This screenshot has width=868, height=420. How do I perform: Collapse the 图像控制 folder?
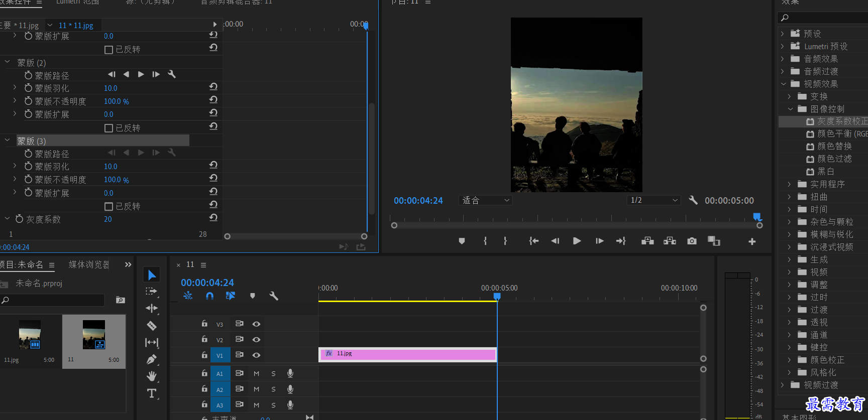[x=790, y=109]
